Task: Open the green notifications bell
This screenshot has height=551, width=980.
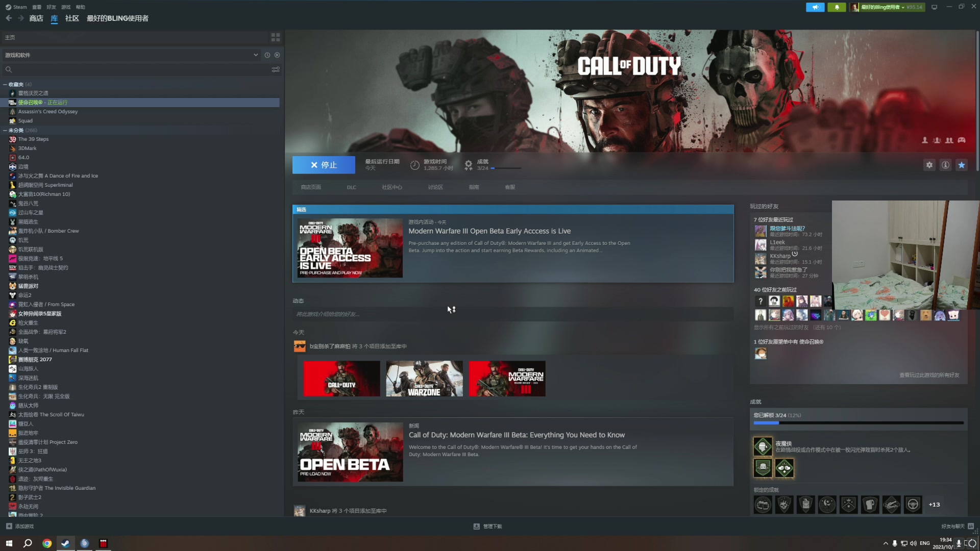Action: (837, 7)
